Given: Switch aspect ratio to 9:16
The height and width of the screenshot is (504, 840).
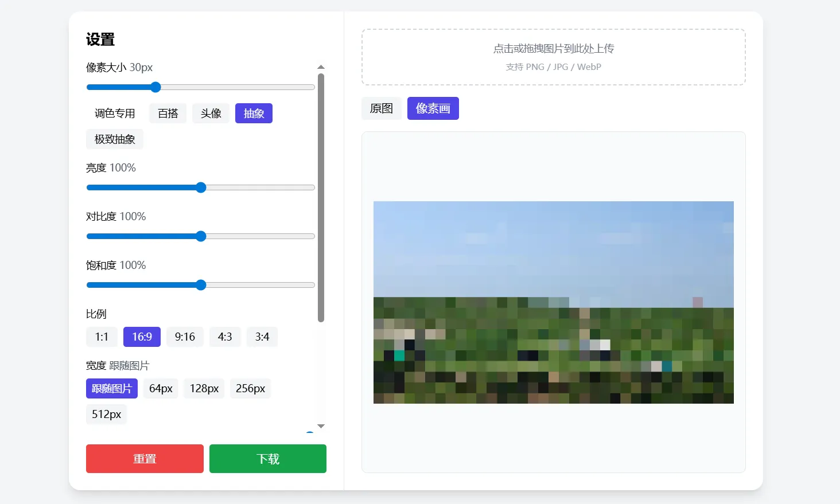Looking at the screenshot, I should coord(185,337).
